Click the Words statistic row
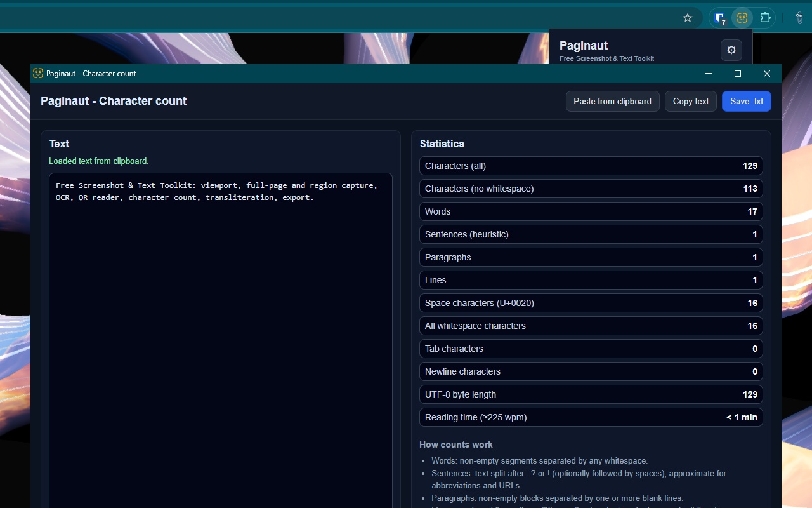This screenshot has height=508, width=812. [591, 211]
